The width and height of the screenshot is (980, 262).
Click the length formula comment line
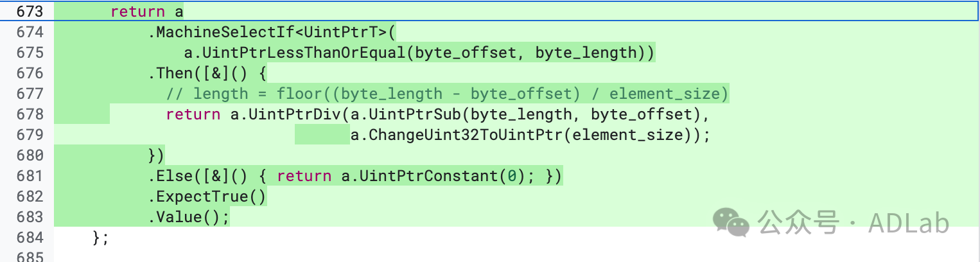[x=447, y=94]
